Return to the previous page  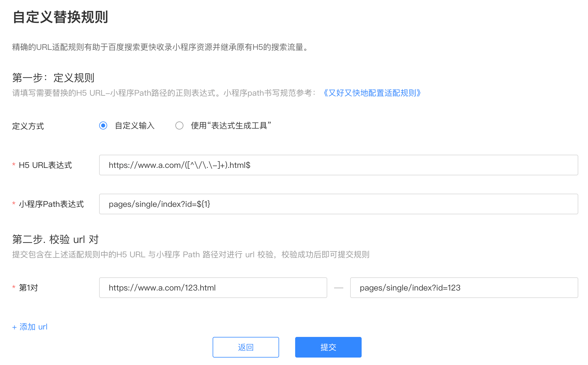[245, 347]
